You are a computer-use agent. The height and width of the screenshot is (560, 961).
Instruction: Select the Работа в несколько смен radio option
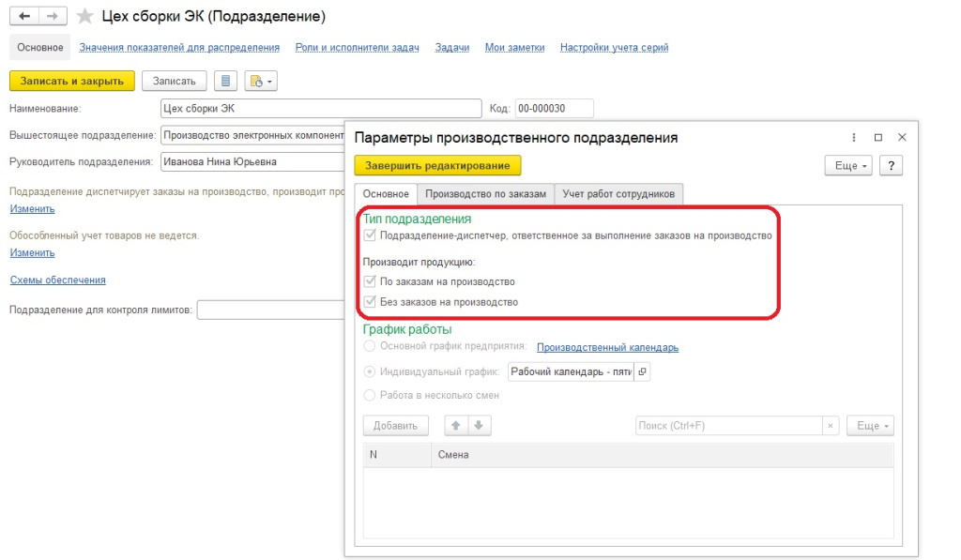(370, 395)
